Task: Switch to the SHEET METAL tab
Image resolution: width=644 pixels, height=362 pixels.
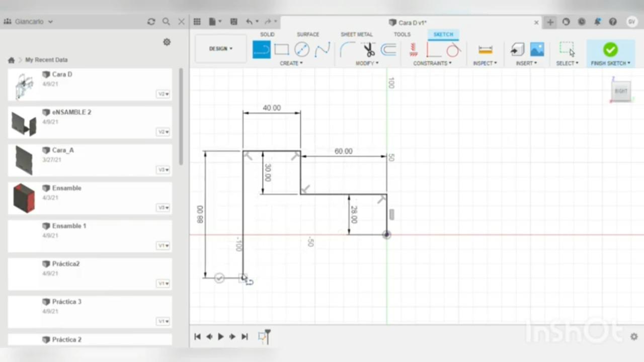Action: (x=357, y=34)
